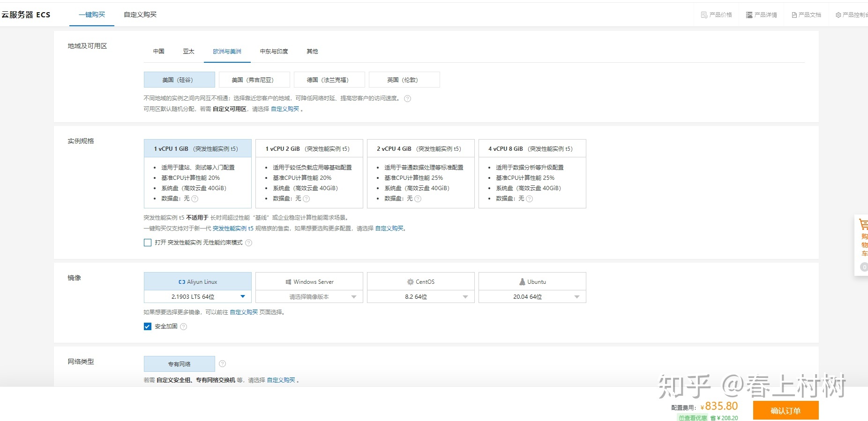Screen dimensions: 868x421
Task: Open the 突发性能实例 t5 link
Action: click(x=233, y=229)
